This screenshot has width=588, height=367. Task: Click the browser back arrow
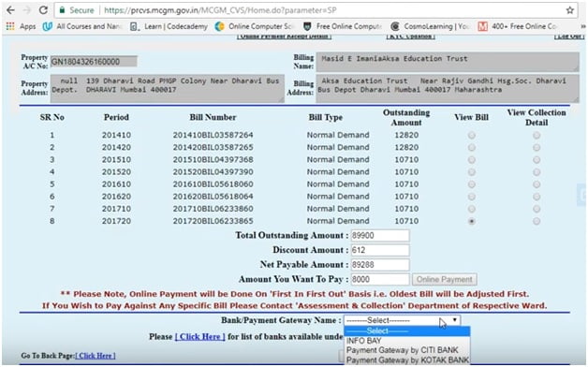click(x=10, y=10)
